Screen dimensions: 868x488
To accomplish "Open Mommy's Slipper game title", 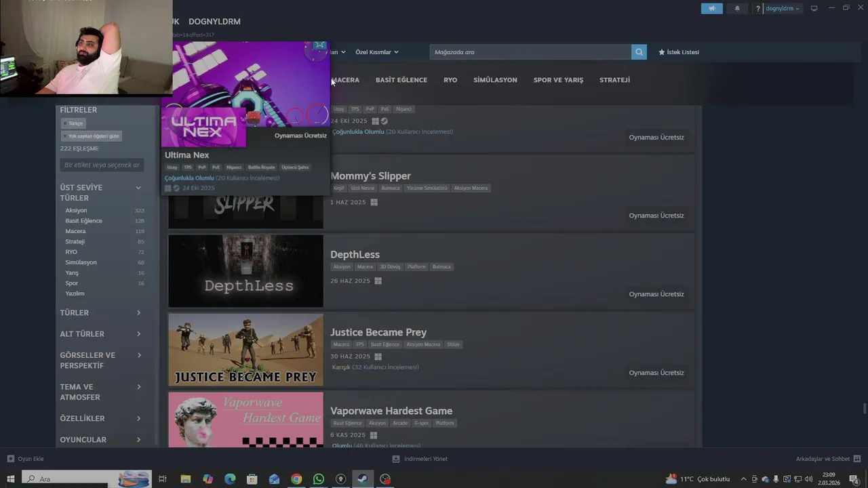I will 370,176.
